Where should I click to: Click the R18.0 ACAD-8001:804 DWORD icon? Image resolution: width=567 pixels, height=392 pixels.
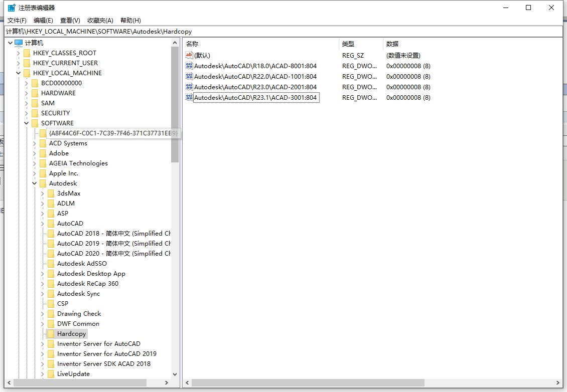[x=189, y=66]
